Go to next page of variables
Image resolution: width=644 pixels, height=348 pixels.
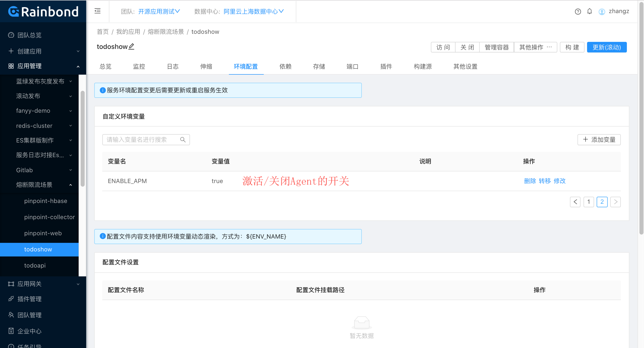[x=616, y=202]
